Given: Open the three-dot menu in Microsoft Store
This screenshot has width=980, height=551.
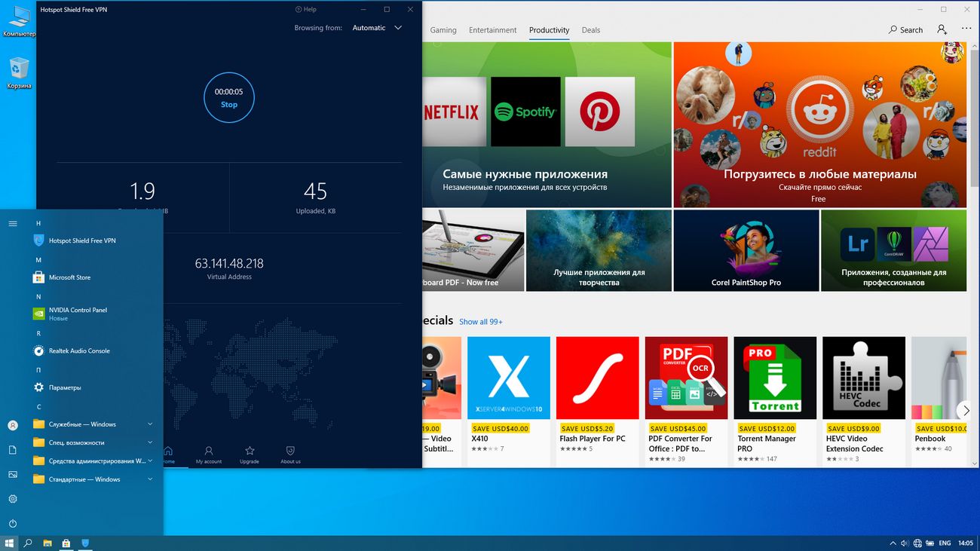Looking at the screenshot, I should [966, 29].
